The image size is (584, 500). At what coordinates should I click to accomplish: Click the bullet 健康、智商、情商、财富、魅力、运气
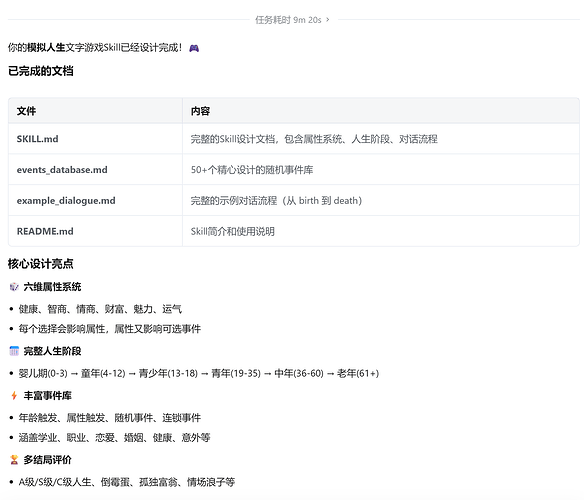[x=100, y=309]
